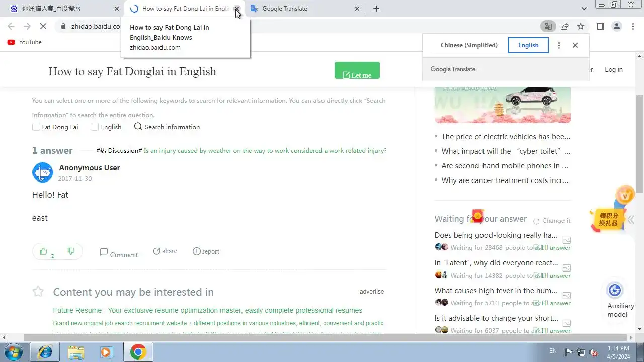Screen dimensions: 644x362
Task: Expand the gift sidebar collapse arrows
Action: pos(631,219)
